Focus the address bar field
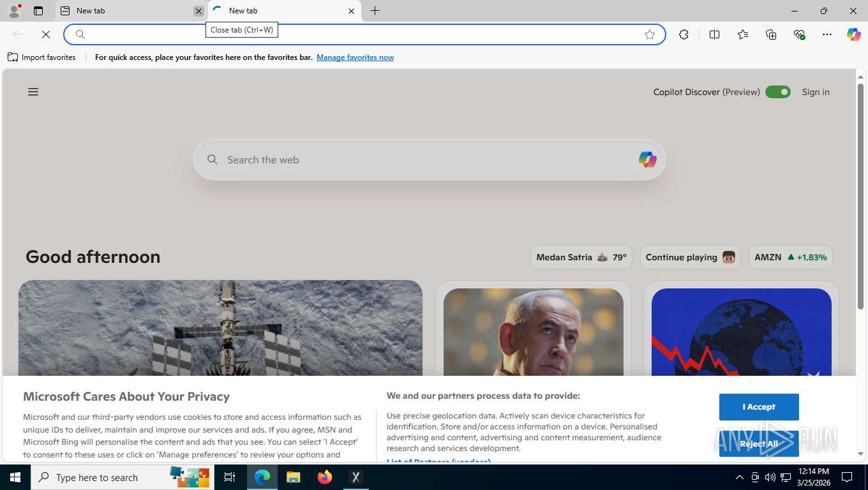The width and height of the screenshot is (868, 490). point(364,34)
